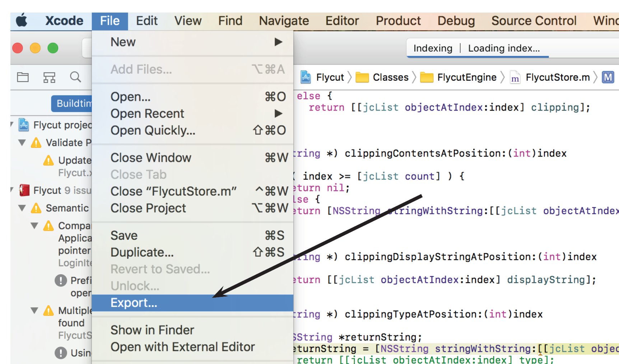619x364 pixels.
Task: Close "FlycutStore.m" via menu
Action: tap(192, 191)
